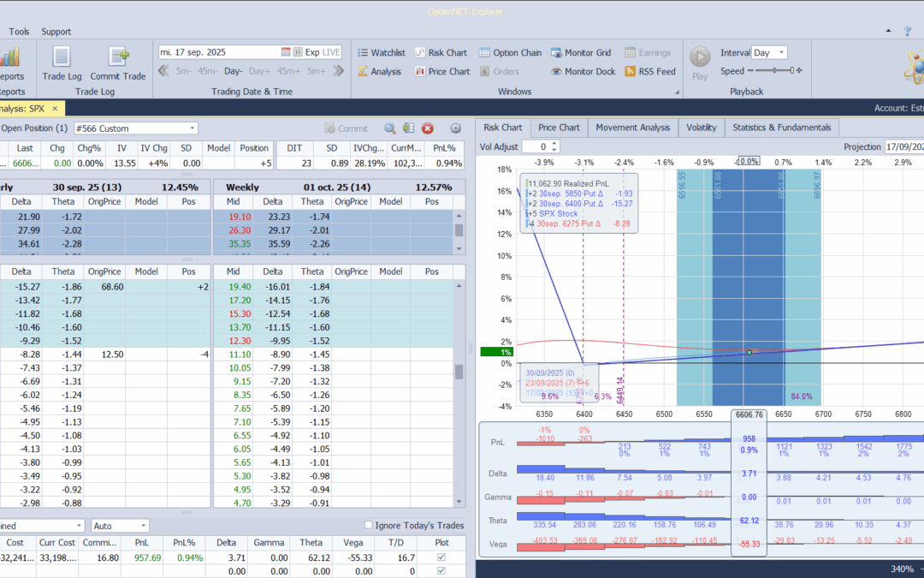
Task: Switch to the Movement Analysis tab
Action: 632,128
